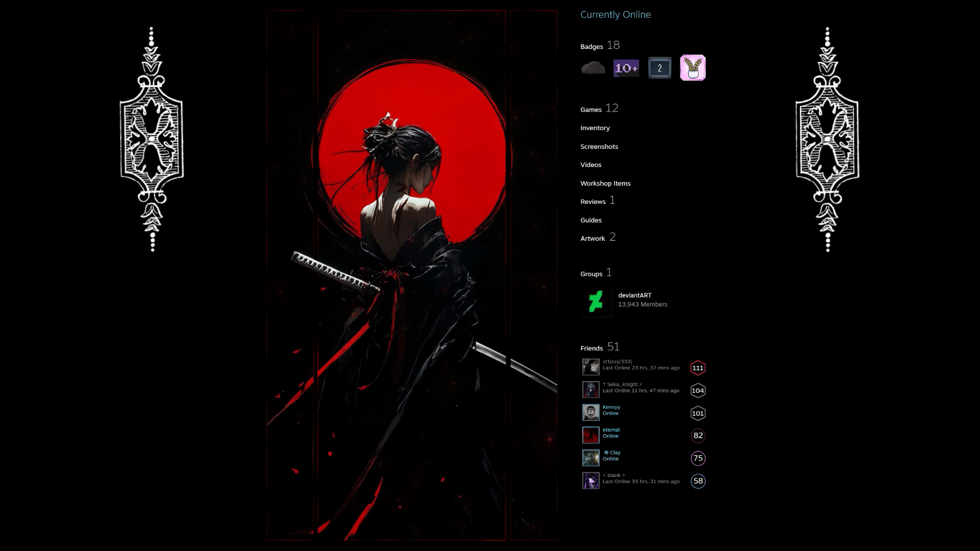This screenshot has height=551, width=980.
Task: Click the eternal friend's red avatar
Action: point(591,435)
